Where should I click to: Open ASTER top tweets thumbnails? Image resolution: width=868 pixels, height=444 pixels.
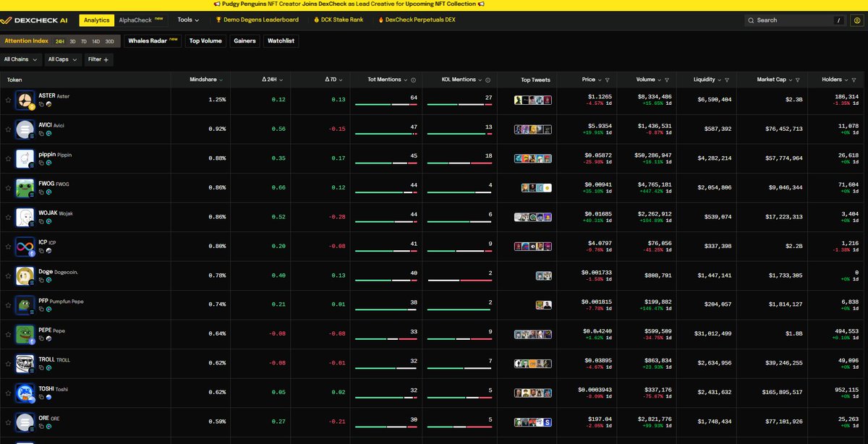[533, 101]
